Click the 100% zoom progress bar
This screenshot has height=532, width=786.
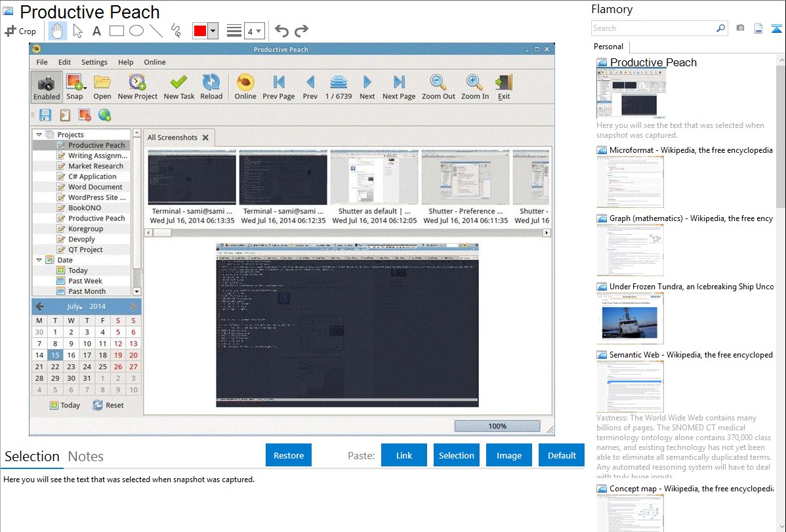497,426
